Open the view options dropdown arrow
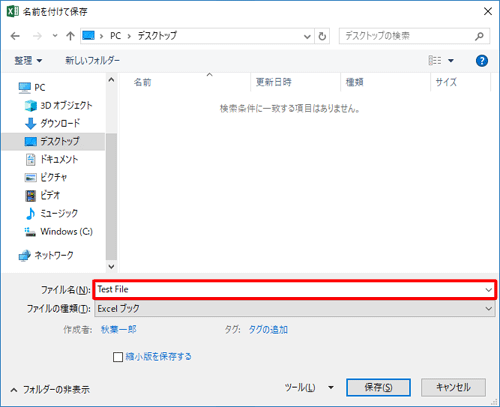 (x=451, y=61)
